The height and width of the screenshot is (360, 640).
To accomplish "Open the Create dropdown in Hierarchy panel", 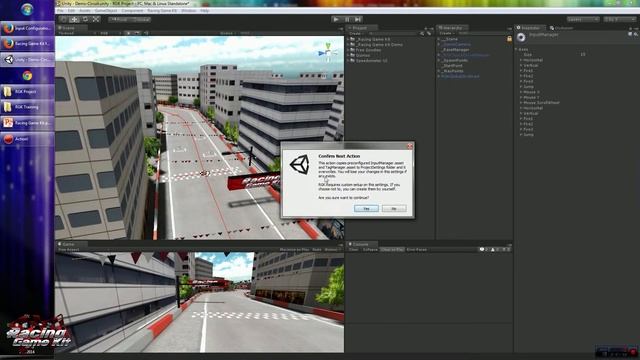I will point(446,33).
